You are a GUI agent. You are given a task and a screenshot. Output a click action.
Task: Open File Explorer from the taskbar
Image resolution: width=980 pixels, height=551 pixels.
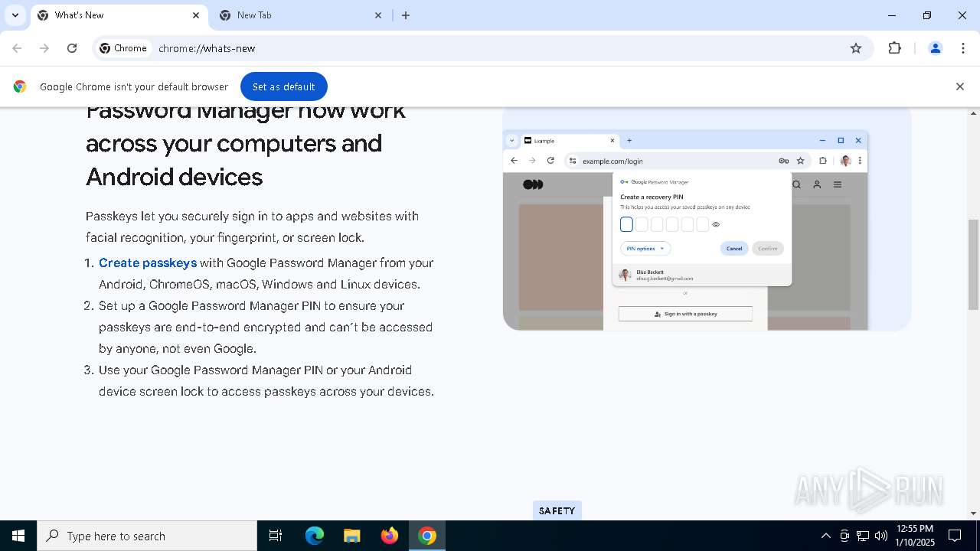point(351,536)
